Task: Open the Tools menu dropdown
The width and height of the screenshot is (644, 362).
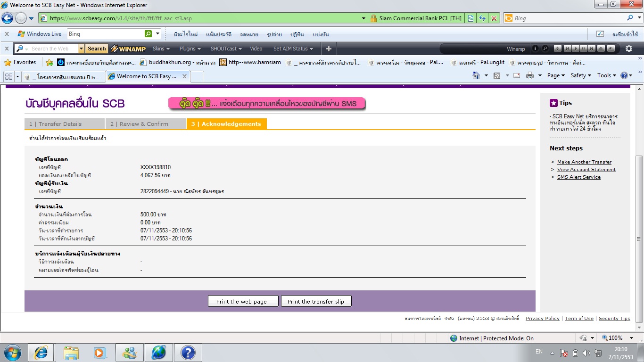Action: (x=606, y=75)
